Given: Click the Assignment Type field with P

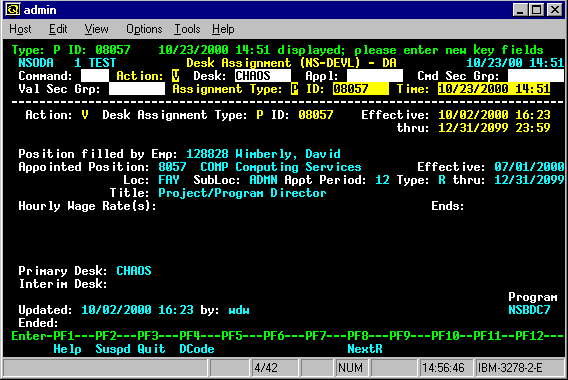Looking at the screenshot, I should click(295, 89).
